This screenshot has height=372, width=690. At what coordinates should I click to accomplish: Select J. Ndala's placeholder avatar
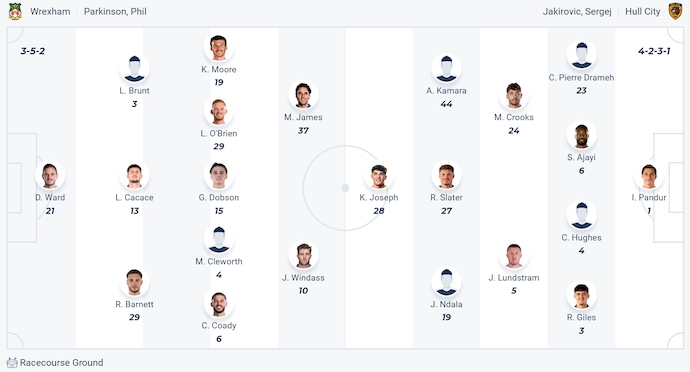tap(446, 282)
